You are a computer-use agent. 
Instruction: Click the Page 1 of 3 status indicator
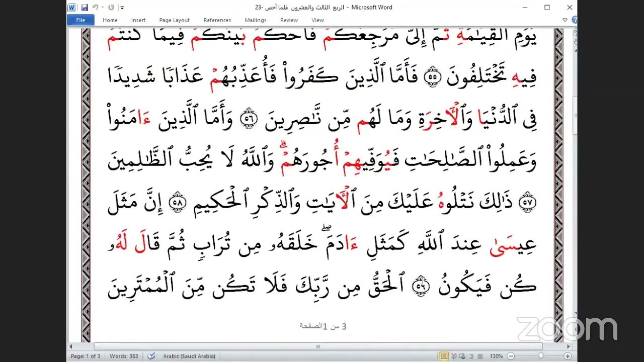point(86,356)
